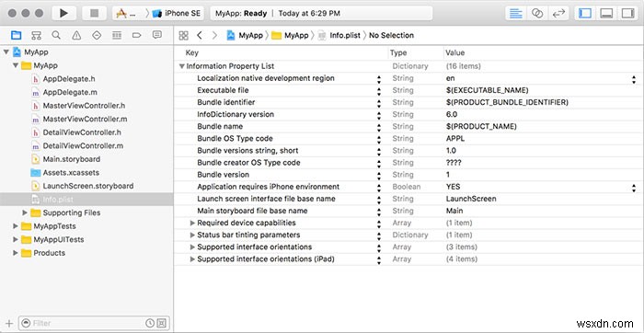Viewport: 644px width, 333px height.
Task: Open the Project navigator folder icon
Action: point(16,35)
